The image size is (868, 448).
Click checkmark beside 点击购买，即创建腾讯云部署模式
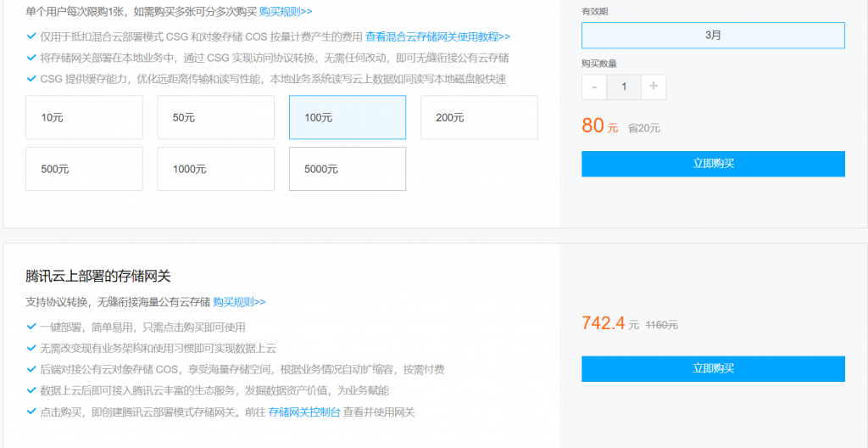click(x=31, y=412)
